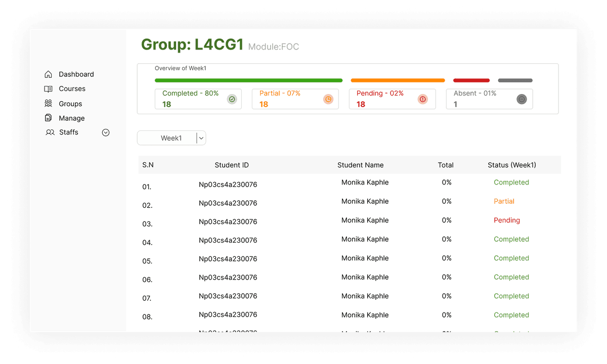607x364 pixels.
Task: Open the Week1 dropdown arrow
Action: point(201,138)
